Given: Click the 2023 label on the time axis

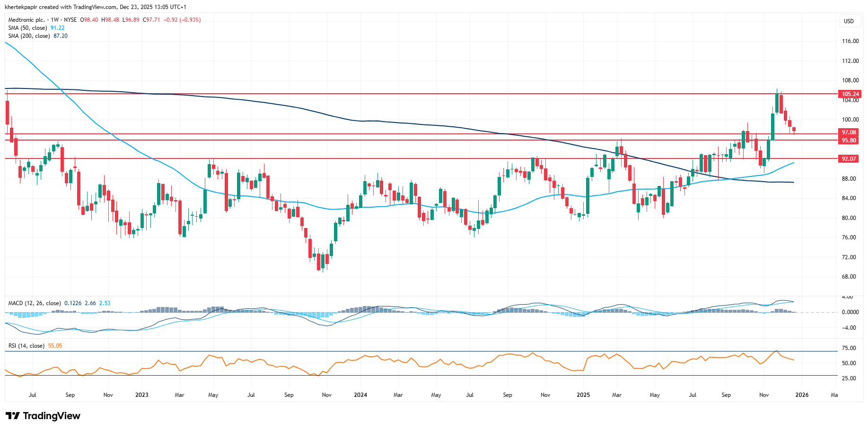Looking at the screenshot, I should click(x=141, y=395).
